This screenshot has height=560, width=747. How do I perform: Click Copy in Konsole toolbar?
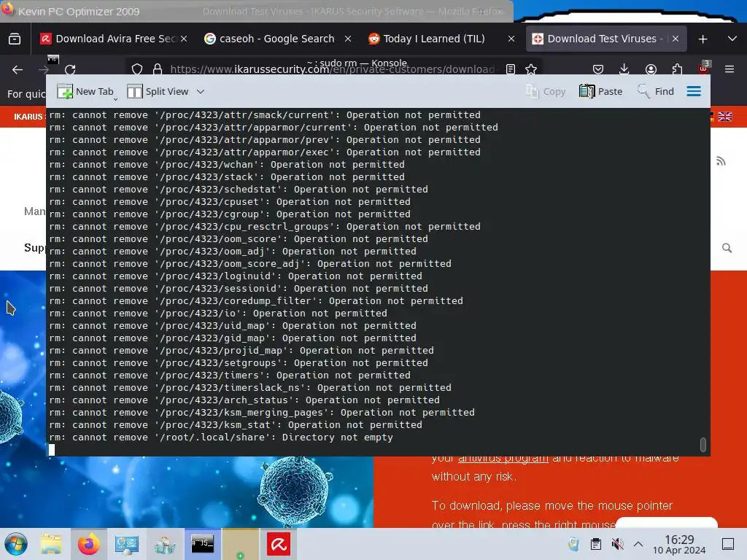coord(546,91)
